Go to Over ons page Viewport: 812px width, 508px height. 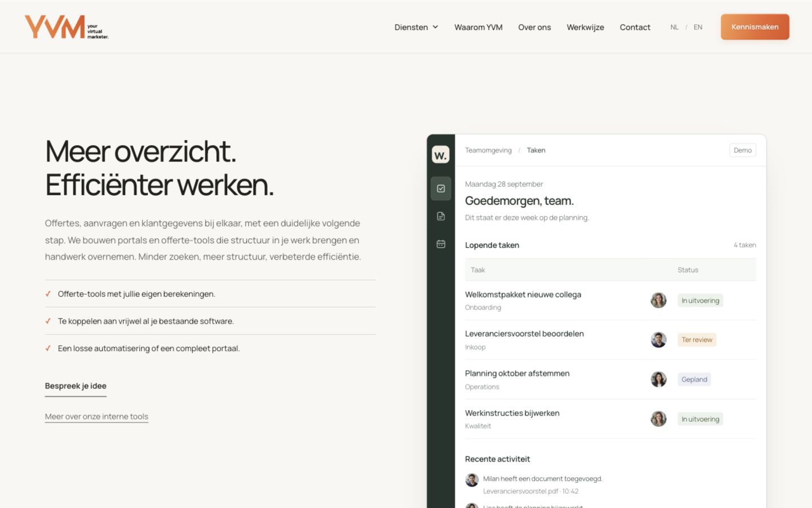pos(535,27)
